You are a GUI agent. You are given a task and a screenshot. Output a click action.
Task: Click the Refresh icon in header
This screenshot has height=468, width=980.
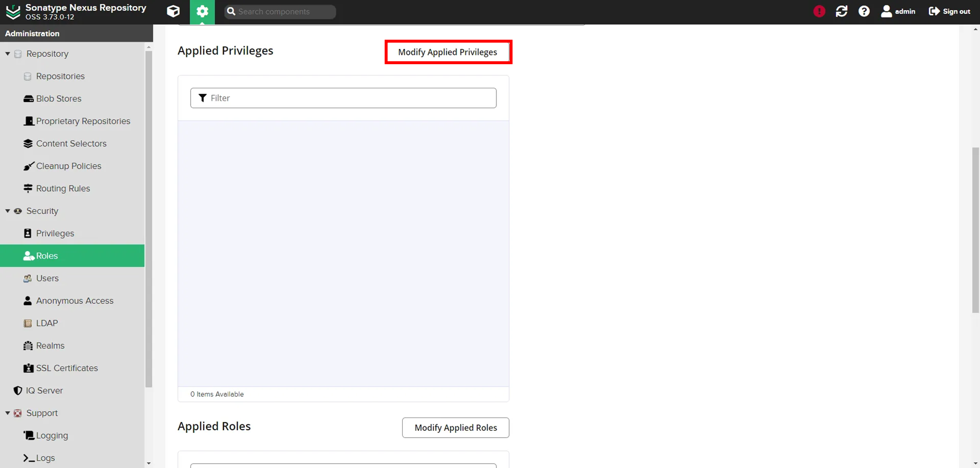click(x=842, y=11)
